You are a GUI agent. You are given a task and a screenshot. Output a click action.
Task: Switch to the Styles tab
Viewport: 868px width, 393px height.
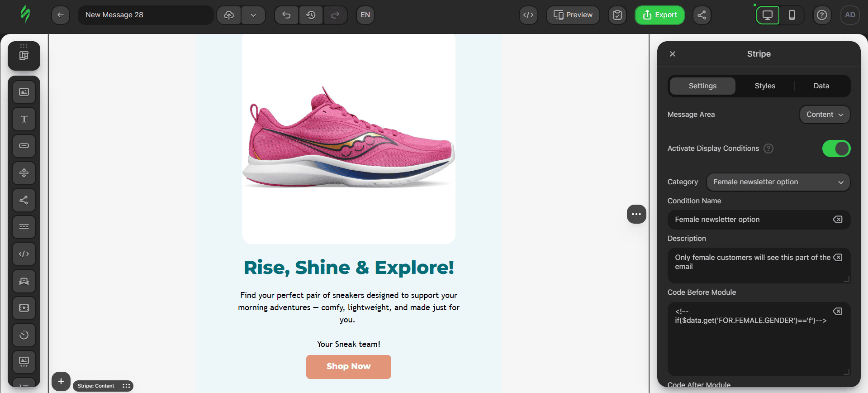point(765,86)
